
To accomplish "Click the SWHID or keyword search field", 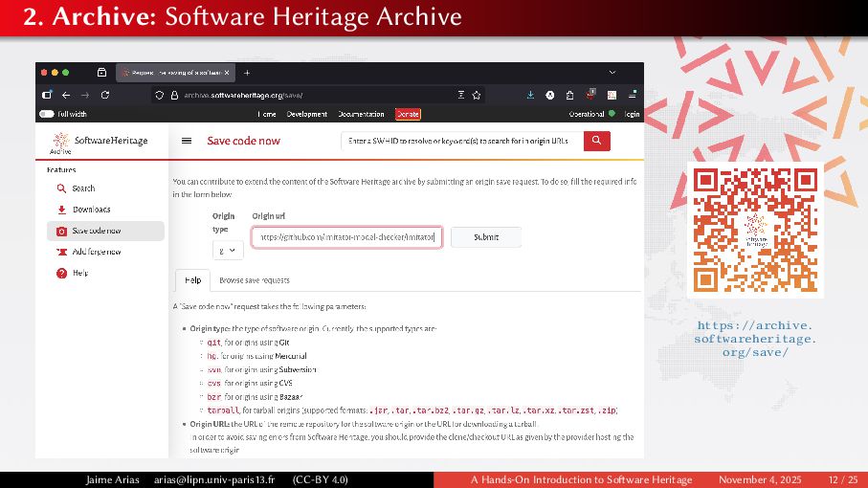I will point(462,141).
